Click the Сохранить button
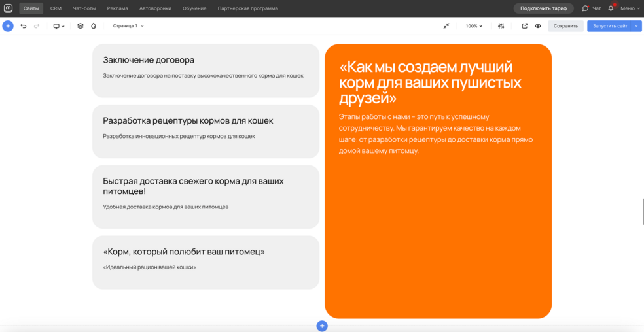 coord(565,26)
